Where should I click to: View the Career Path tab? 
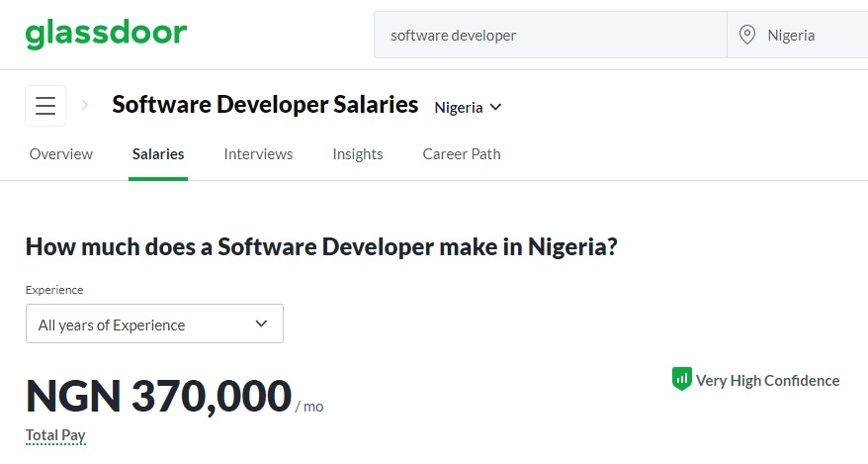click(462, 154)
